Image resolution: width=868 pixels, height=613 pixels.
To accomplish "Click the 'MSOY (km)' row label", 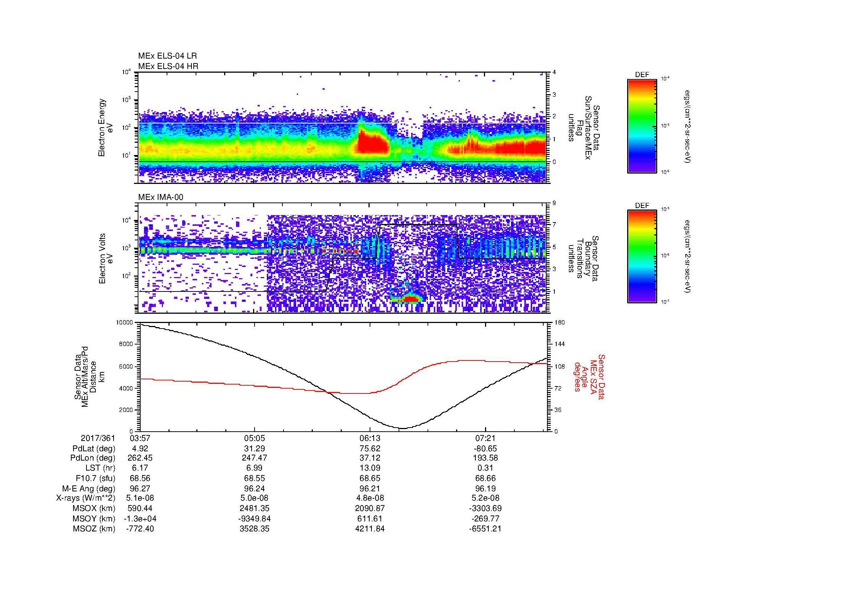I will coord(94,519).
